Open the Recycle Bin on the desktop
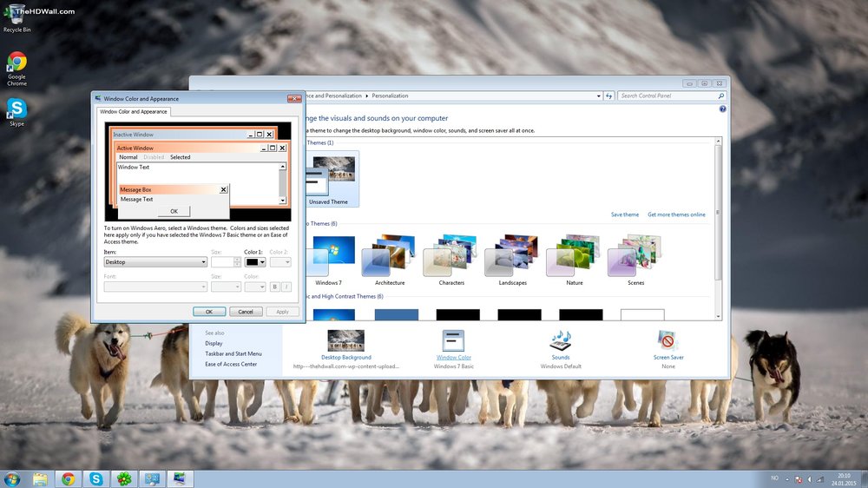 [16, 14]
